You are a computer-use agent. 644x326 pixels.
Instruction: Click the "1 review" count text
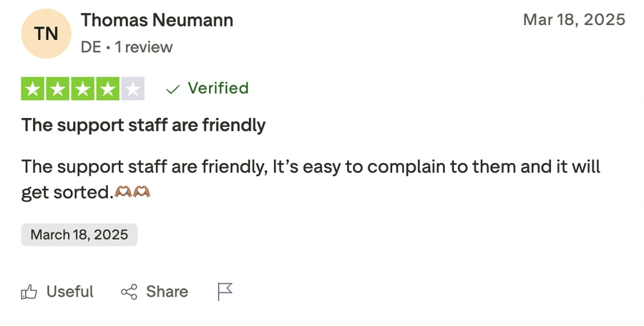click(x=144, y=47)
